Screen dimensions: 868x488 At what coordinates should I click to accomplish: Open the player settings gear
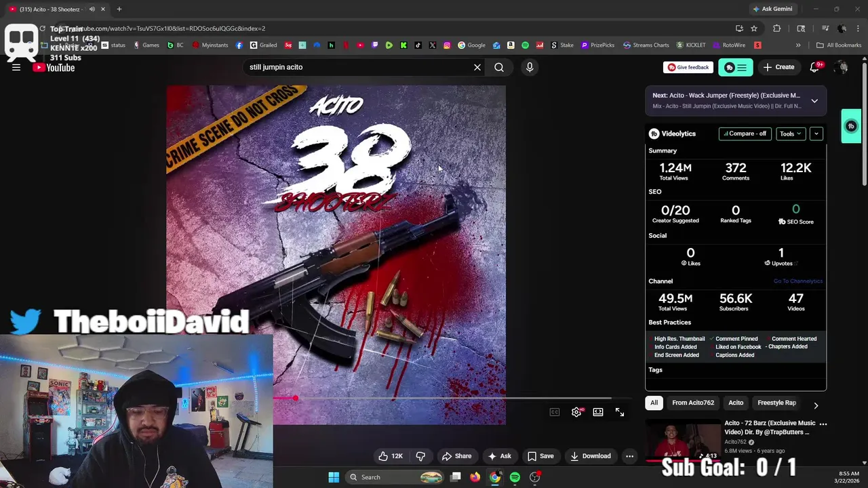click(576, 412)
